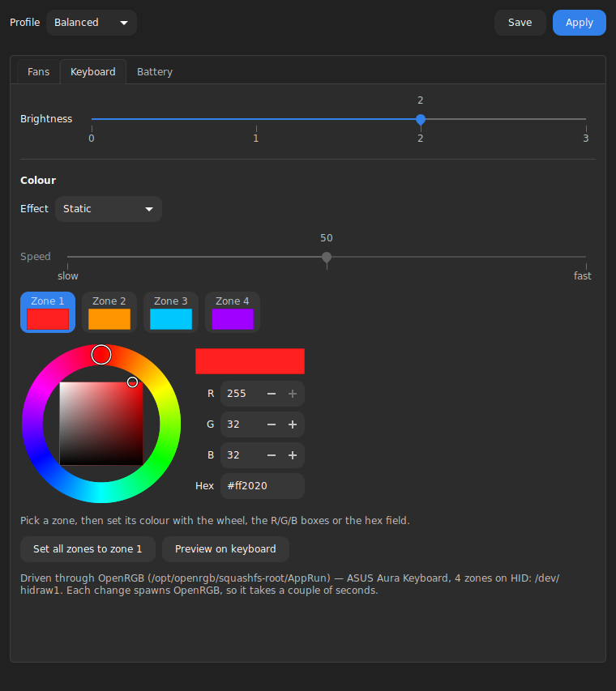Click the blue Apply button
Screen dimensions: 616x691
[x=580, y=23]
